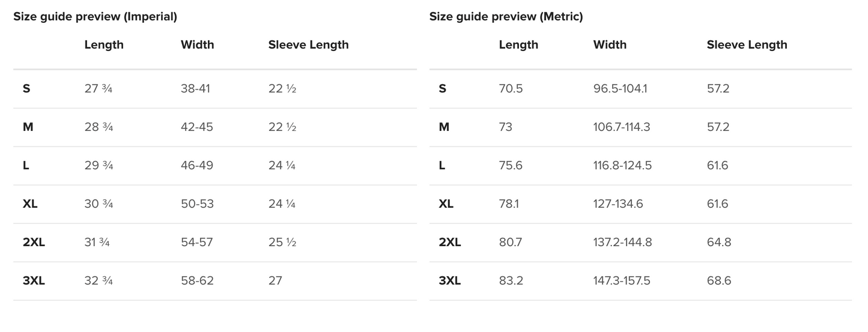The width and height of the screenshot is (868, 332).
Task: Click the 38-41 width value
Action: click(x=195, y=89)
